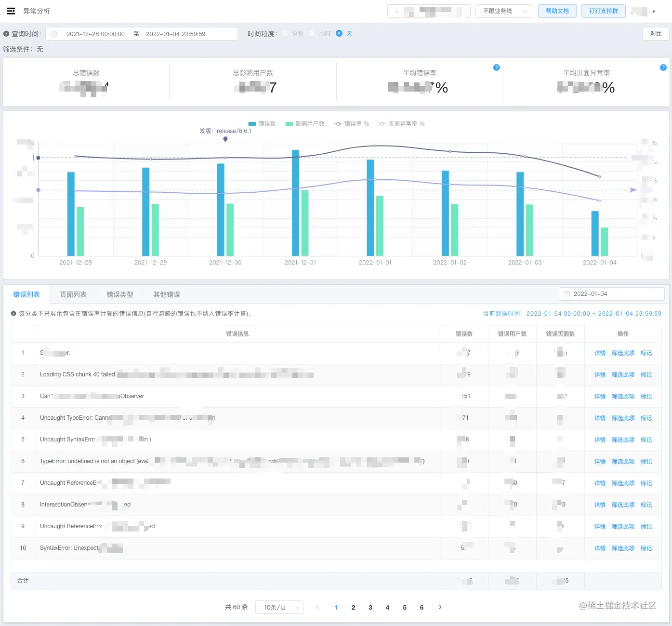Viewport: 672px width, 626px height.
Task: Click the 错误数 column header
Action: 464,334
